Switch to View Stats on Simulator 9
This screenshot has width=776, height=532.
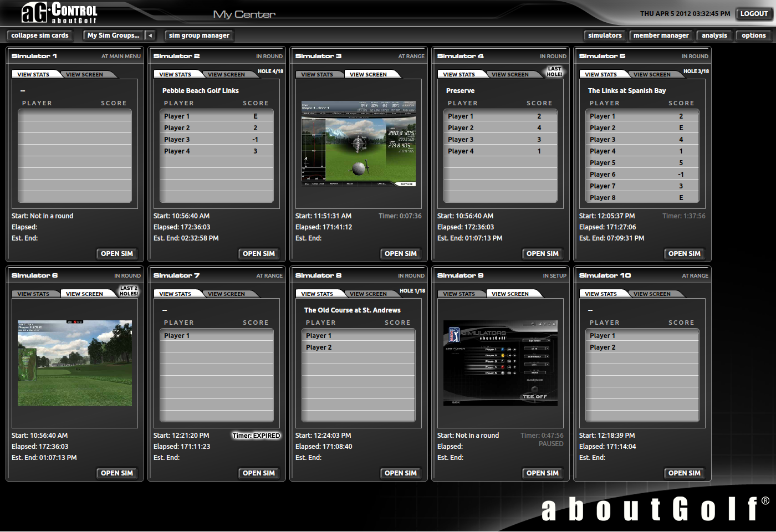tap(459, 294)
